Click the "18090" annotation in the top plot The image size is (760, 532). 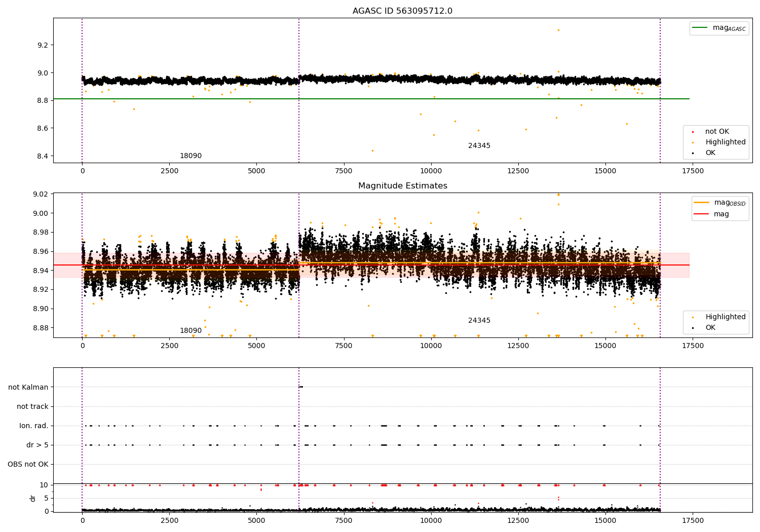[x=191, y=156]
